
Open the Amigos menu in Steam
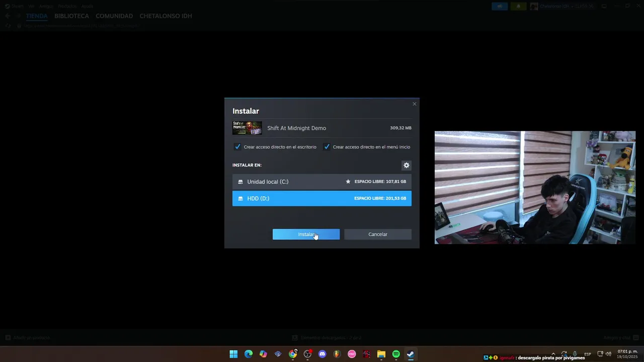(46, 6)
